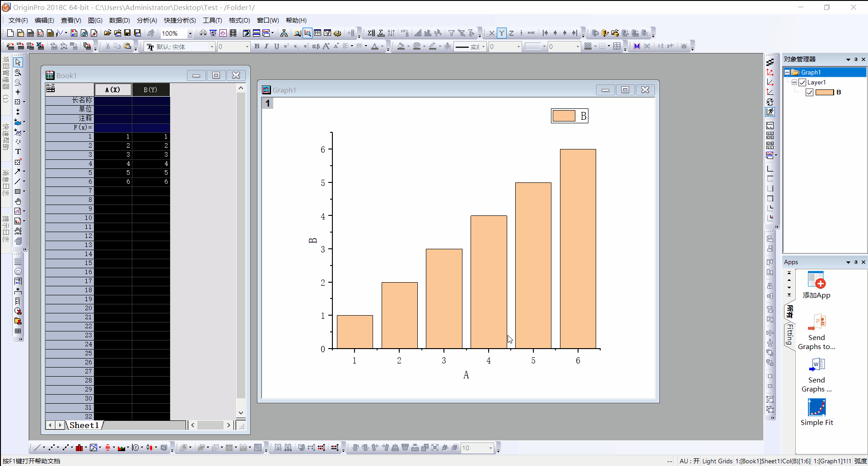Launch the Simple Fit app

pos(817,413)
